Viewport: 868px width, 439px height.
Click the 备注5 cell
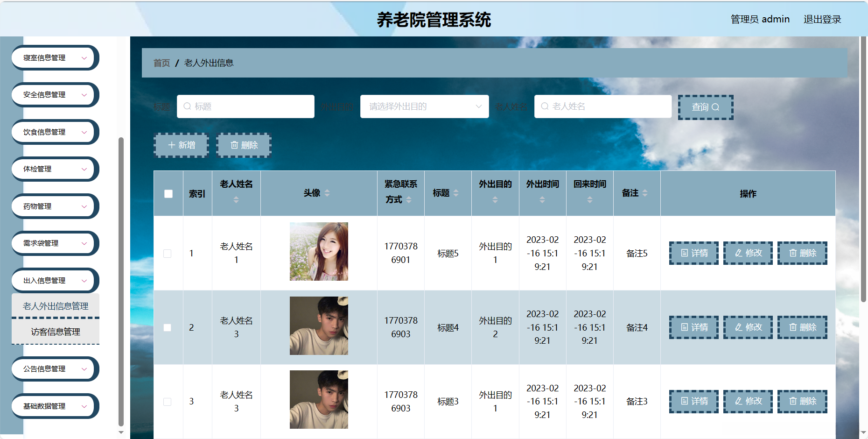(x=637, y=254)
